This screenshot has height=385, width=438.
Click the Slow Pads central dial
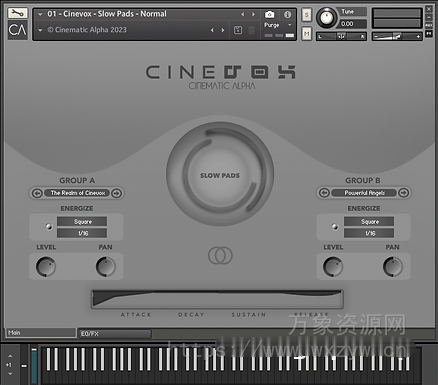[220, 175]
